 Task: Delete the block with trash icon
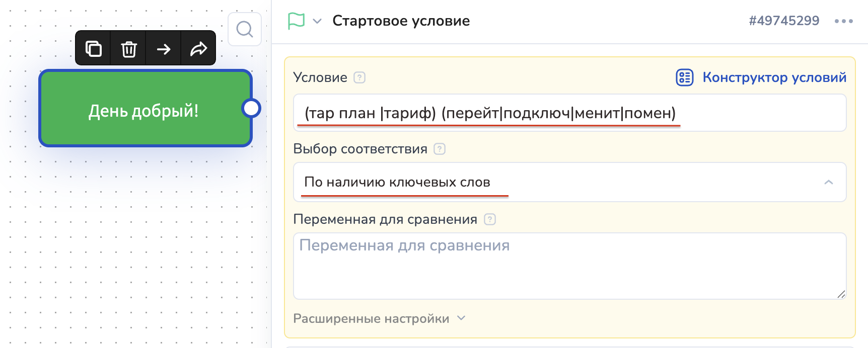coord(129,49)
